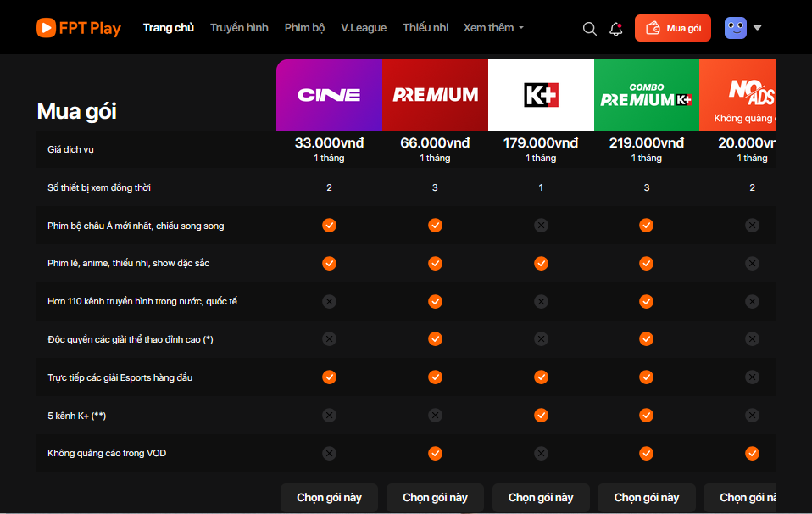Click K+ cross for Hơn 110 kênh

coord(541,302)
